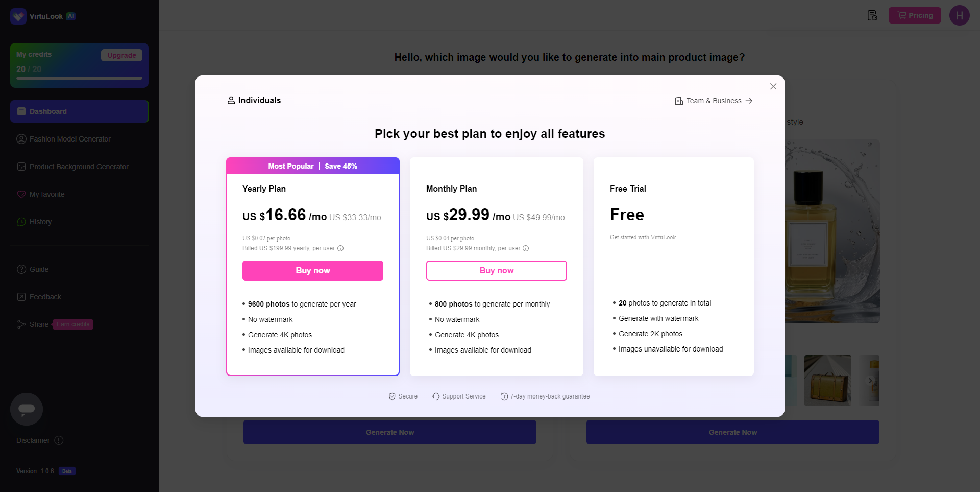Buy the Yearly Plan now
Image resolution: width=980 pixels, height=492 pixels.
coord(313,271)
